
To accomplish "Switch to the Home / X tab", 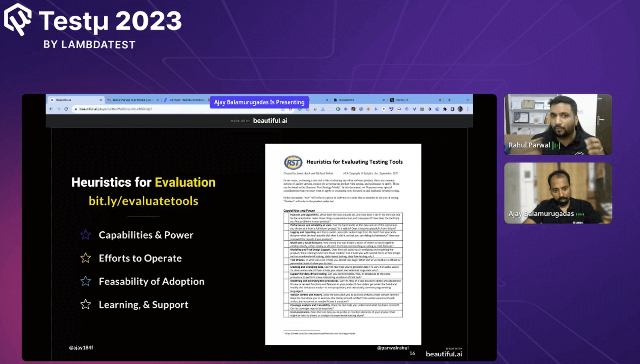I will click(416, 100).
